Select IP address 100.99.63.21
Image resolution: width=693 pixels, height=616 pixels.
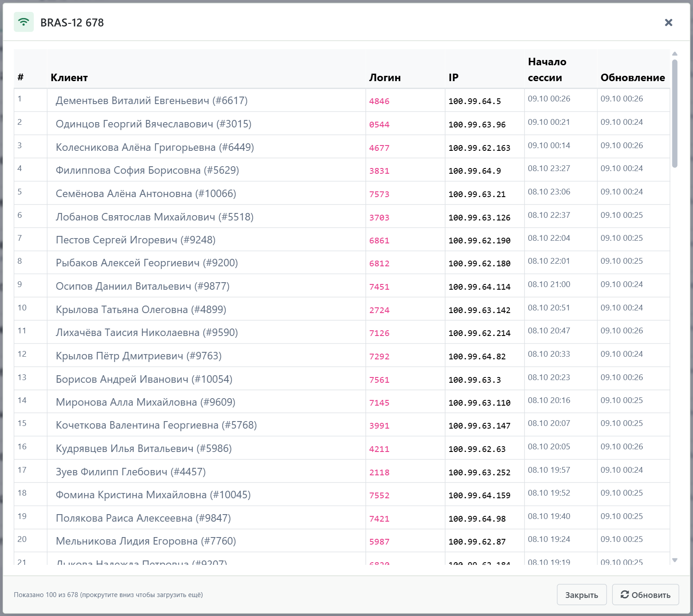tap(477, 194)
